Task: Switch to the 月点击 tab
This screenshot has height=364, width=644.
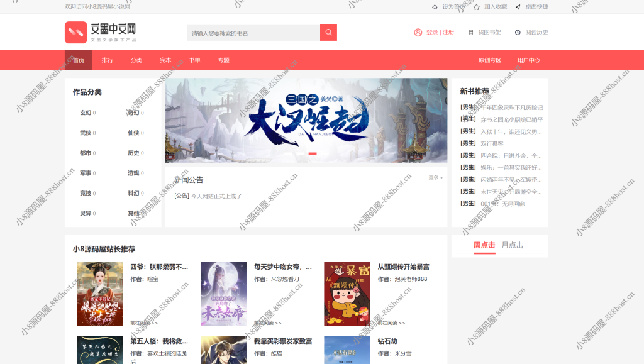Action: pos(512,245)
